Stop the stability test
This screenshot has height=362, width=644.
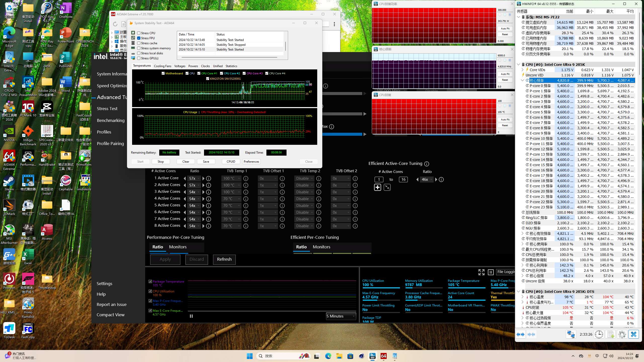click(160, 162)
